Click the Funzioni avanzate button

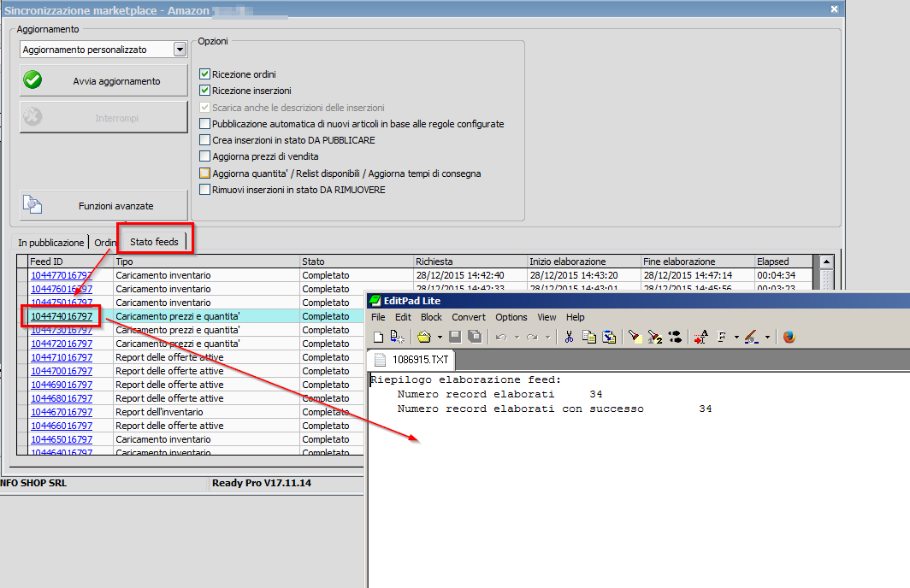click(103, 205)
